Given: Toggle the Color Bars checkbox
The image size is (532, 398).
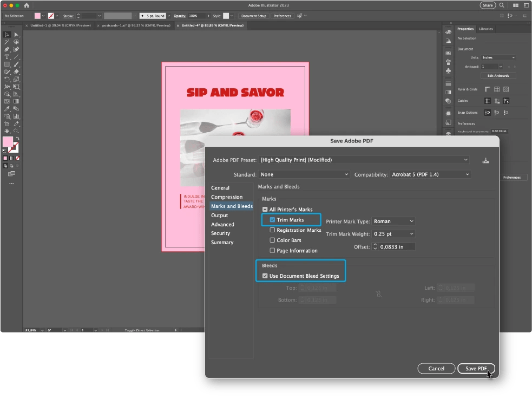Looking at the screenshot, I should tap(273, 240).
